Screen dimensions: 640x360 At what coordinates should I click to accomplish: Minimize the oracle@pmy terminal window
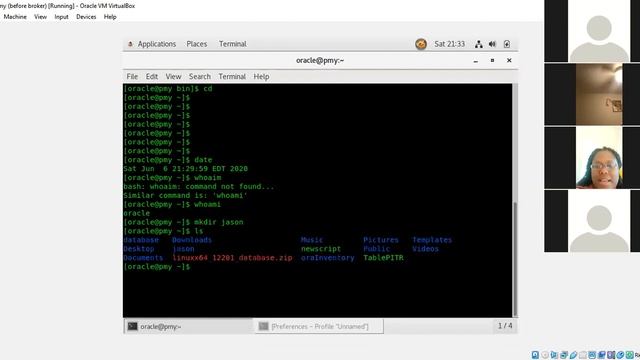[476, 61]
